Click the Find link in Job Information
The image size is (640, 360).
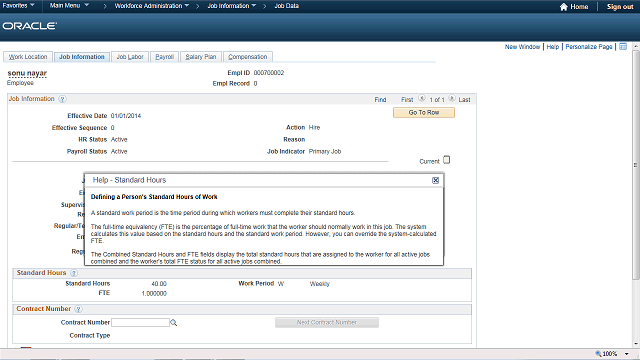click(x=380, y=100)
